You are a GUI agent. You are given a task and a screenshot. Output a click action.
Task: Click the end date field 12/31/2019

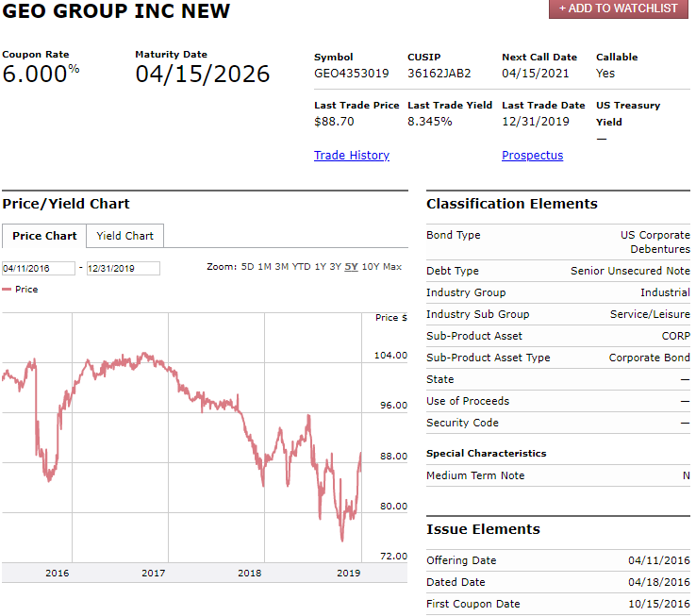(123, 268)
